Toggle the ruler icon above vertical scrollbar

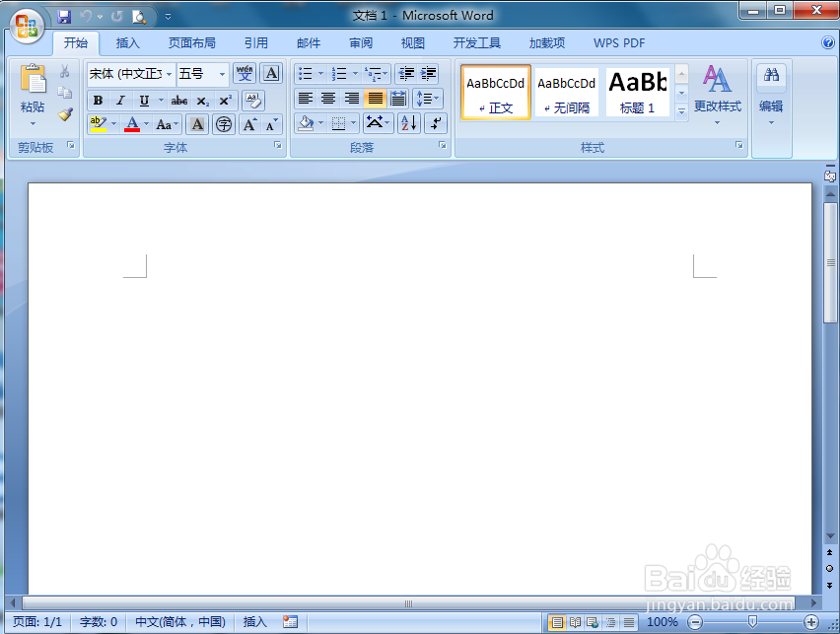pyautogui.click(x=830, y=176)
